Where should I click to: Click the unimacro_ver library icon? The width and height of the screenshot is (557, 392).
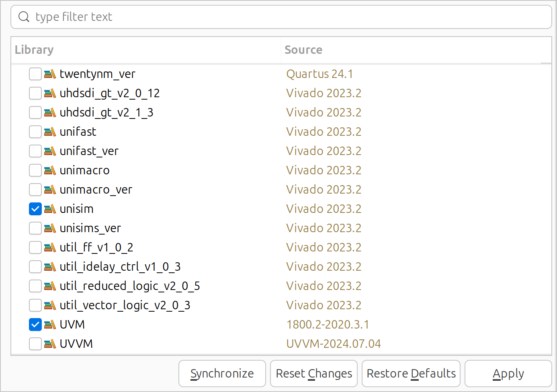pyautogui.click(x=50, y=190)
